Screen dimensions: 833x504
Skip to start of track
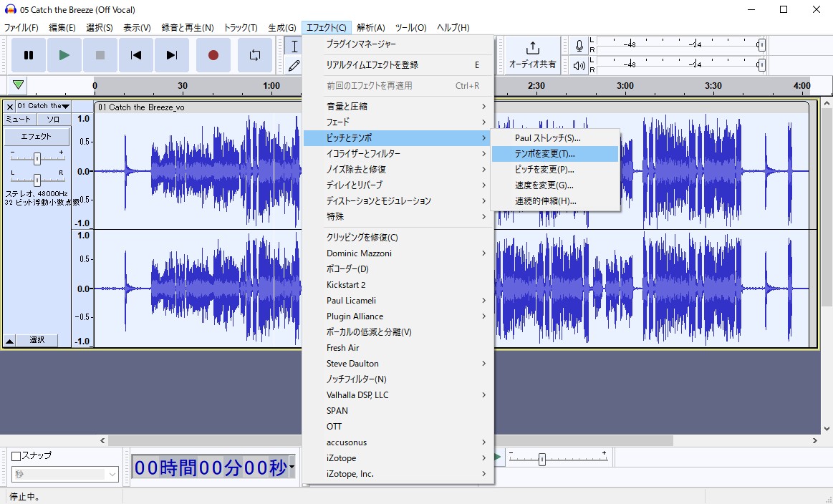136,55
